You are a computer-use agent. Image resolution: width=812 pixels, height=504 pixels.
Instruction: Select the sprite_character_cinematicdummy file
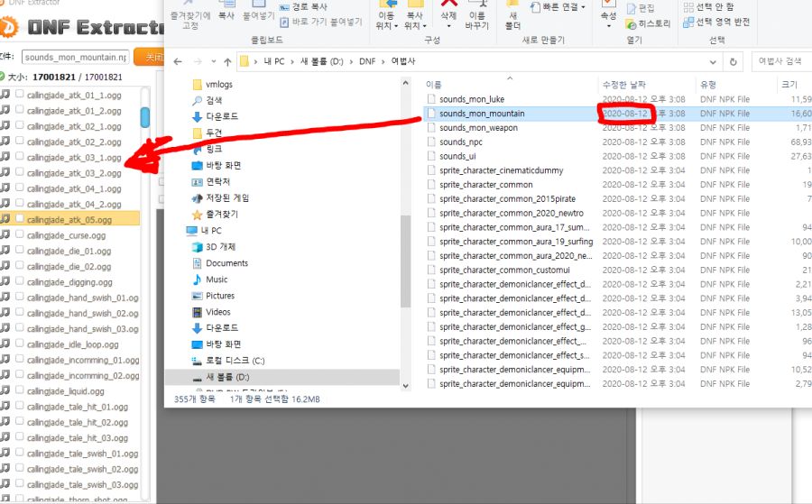[501, 170]
